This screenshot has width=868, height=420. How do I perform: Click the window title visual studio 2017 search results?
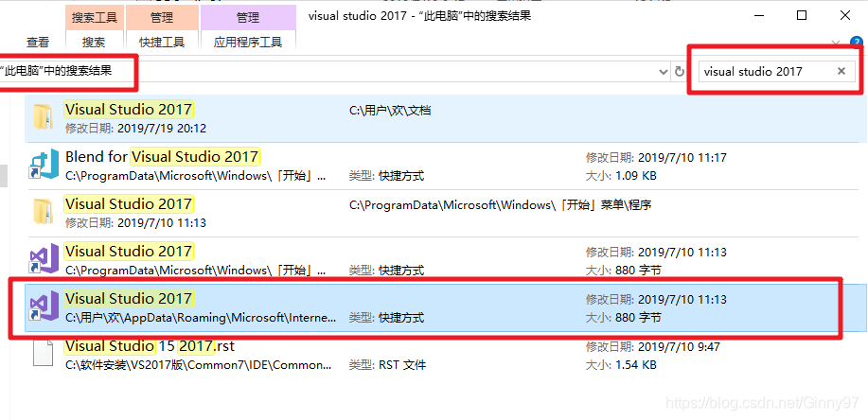(419, 15)
